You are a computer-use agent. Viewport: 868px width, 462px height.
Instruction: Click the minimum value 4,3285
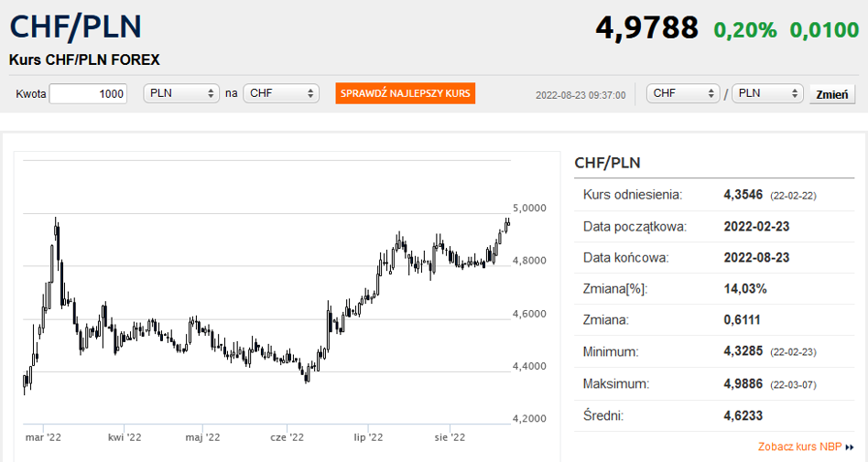(743, 351)
